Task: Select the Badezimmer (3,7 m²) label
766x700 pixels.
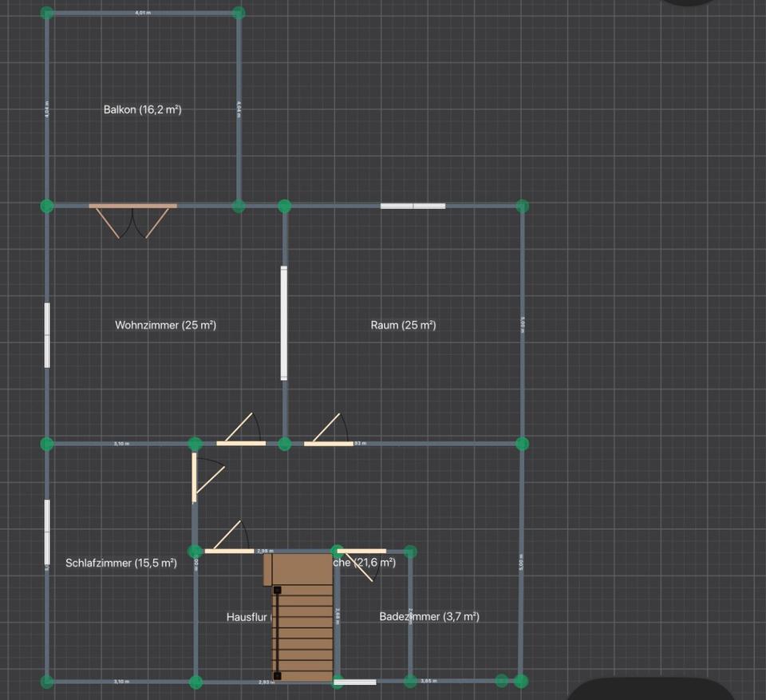Action: tap(429, 616)
